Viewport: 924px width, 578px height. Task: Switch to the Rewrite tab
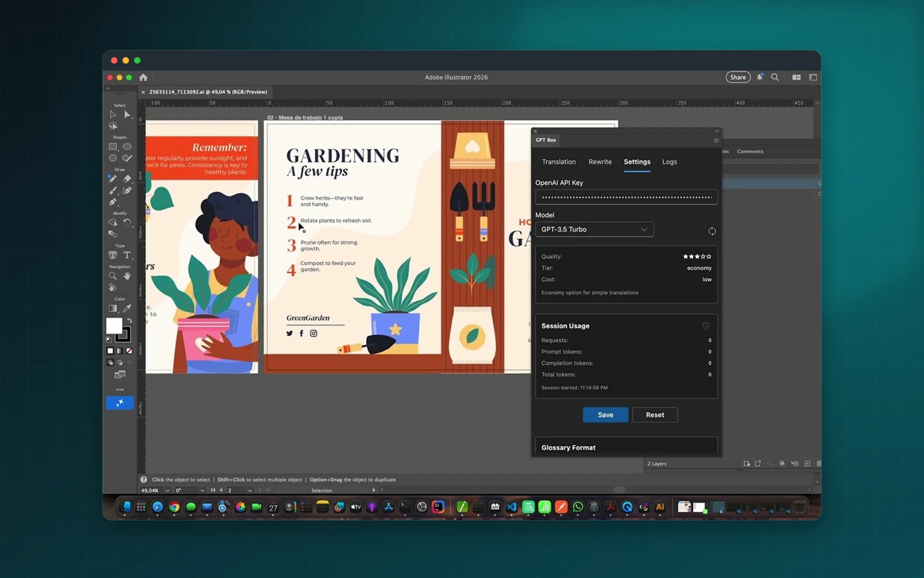click(600, 162)
